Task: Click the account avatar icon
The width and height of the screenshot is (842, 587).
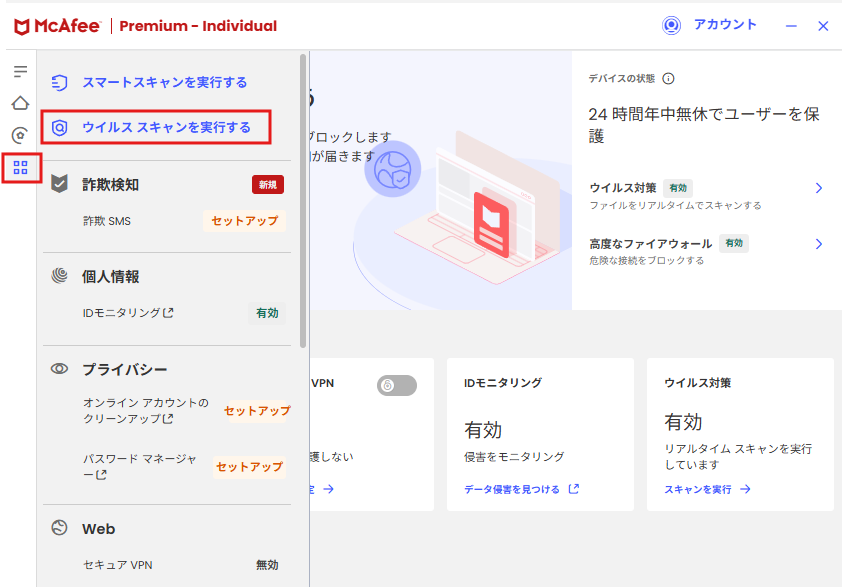Action: [671, 25]
